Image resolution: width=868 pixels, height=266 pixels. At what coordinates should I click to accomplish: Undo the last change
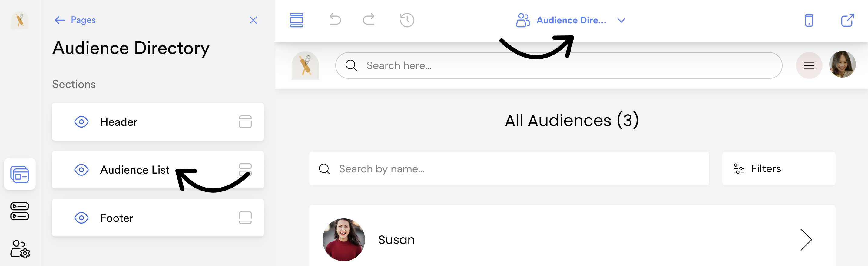(335, 20)
